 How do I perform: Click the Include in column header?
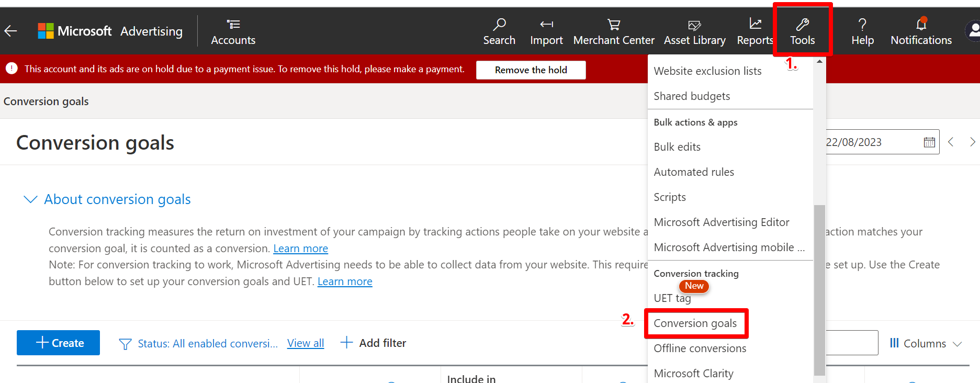pyautogui.click(x=471, y=378)
